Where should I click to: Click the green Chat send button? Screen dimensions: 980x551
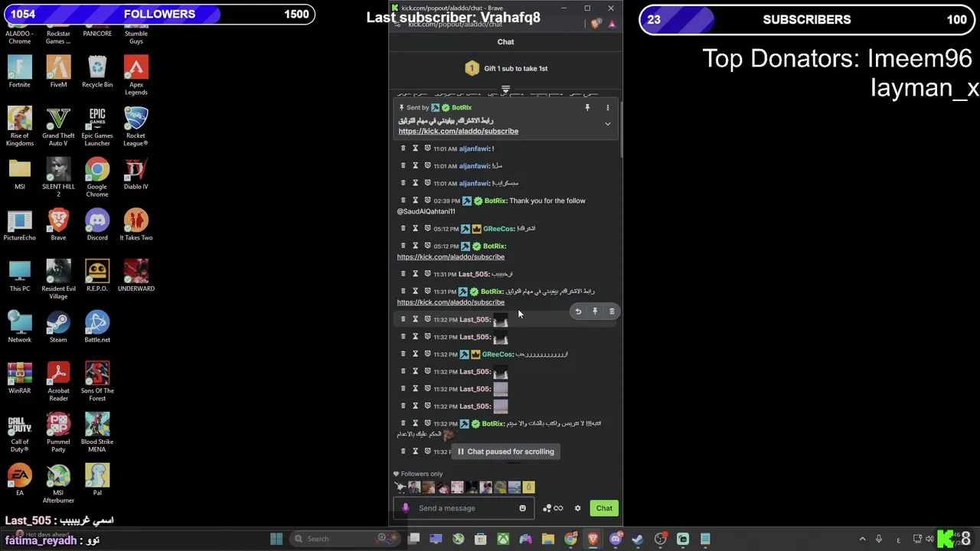coord(604,508)
